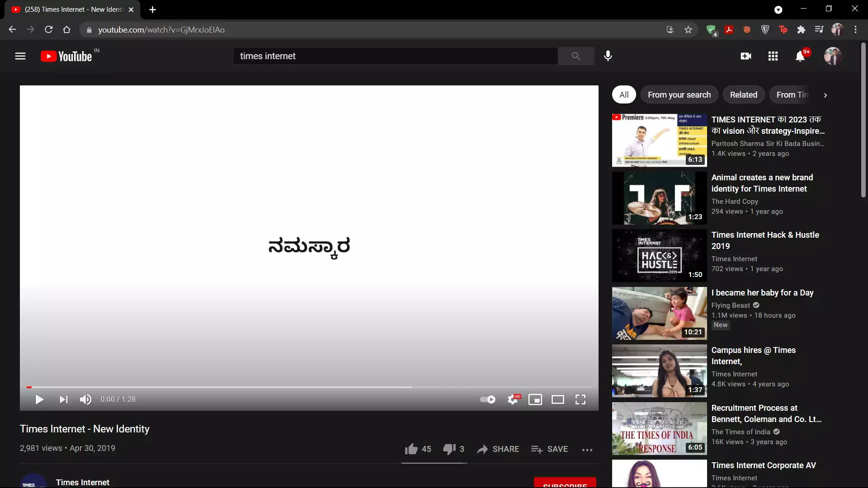
Task: Select the Related chip
Action: coord(743,95)
